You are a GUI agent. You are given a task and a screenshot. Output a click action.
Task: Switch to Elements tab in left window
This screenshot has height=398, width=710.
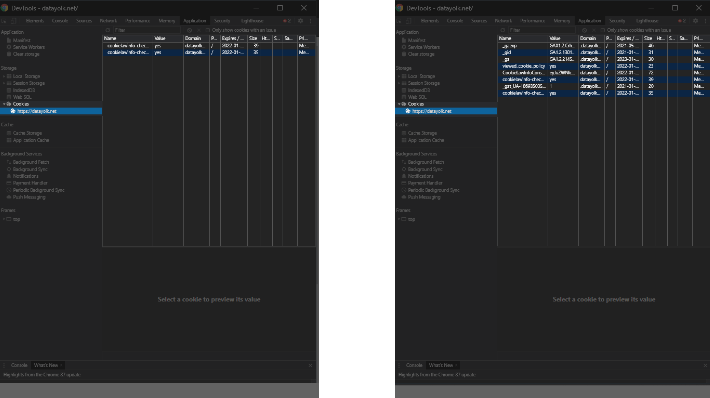pyautogui.click(x=34, y=21)
